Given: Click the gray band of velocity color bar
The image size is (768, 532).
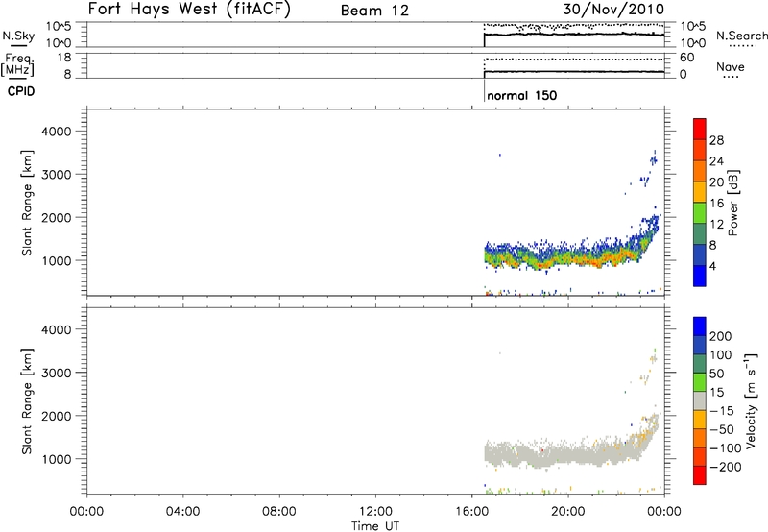Looking at the screenshot, I should (700, 400).
